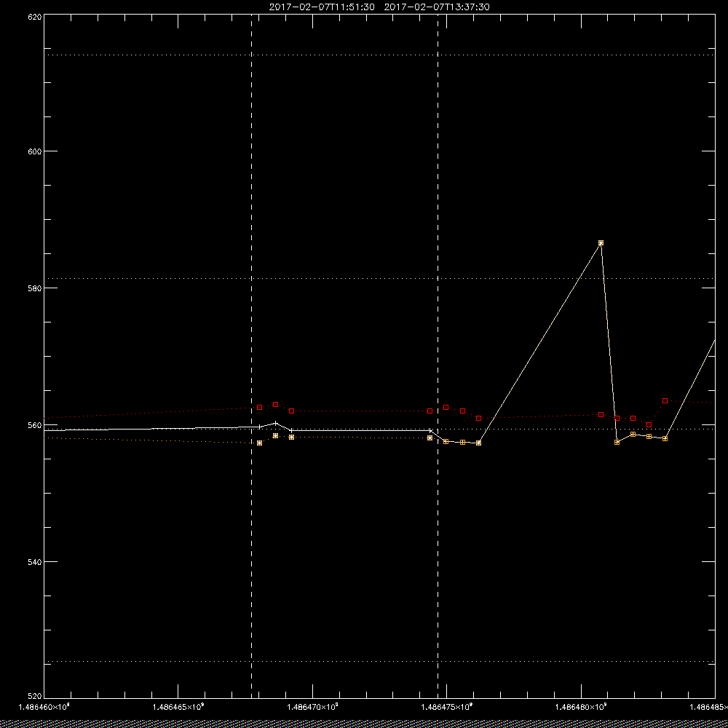Click the x-axis label 1.486460×10⁹
728x728 pixels.
(44, 707)
